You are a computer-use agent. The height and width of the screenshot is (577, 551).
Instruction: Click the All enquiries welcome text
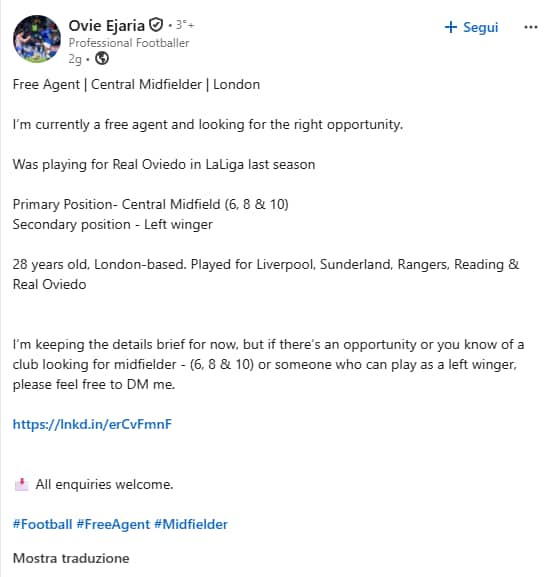(x=104, y=484)
